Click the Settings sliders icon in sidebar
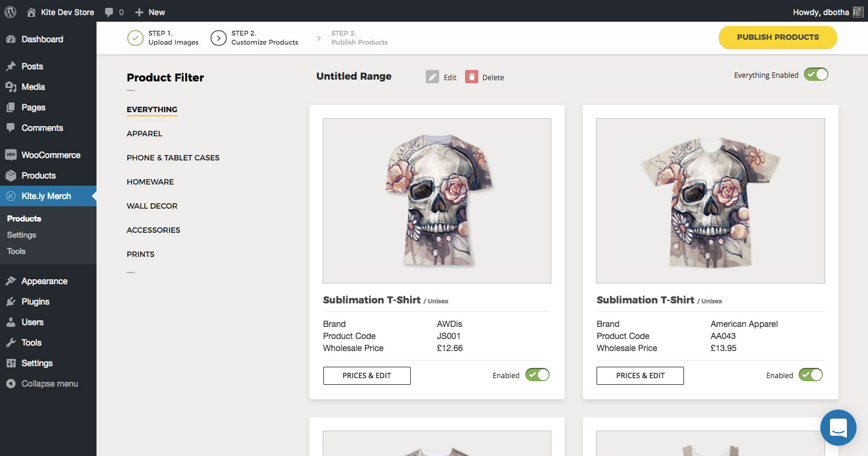 click(x=11, y=363)
